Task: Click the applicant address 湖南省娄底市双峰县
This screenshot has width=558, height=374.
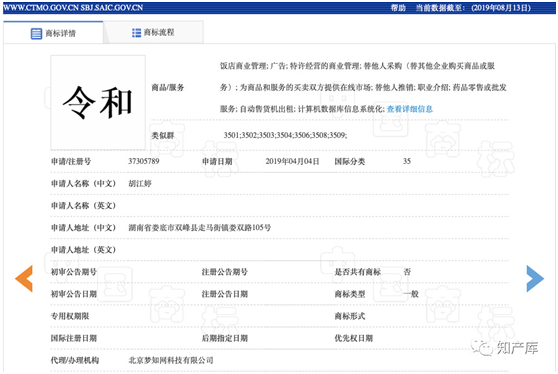Action: [x=199, y=228]
